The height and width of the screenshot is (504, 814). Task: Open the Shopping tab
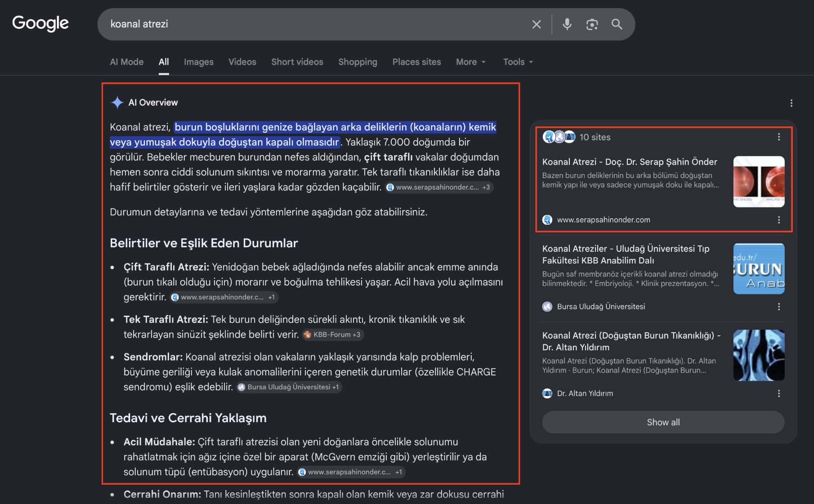358,62
